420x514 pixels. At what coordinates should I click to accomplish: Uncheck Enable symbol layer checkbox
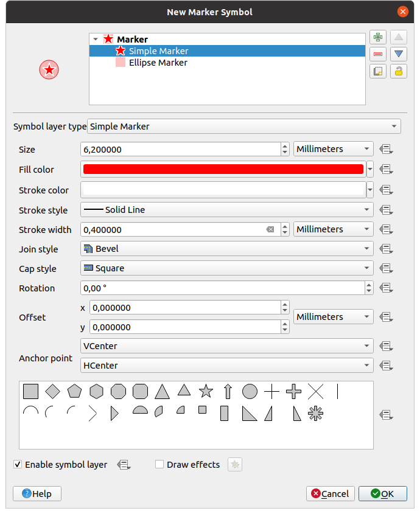pyautogui.click(x=18, y=465)
